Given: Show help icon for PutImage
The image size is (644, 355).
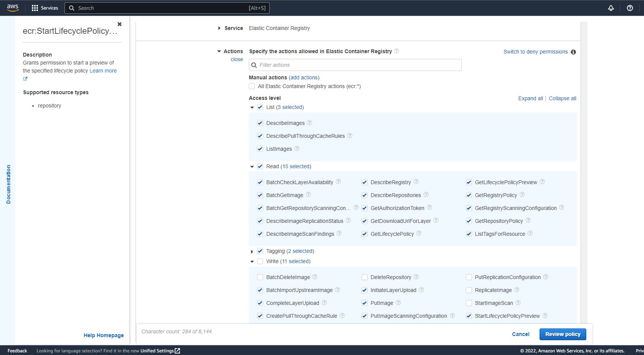Looking at the screenshot, I should point(398,303).
